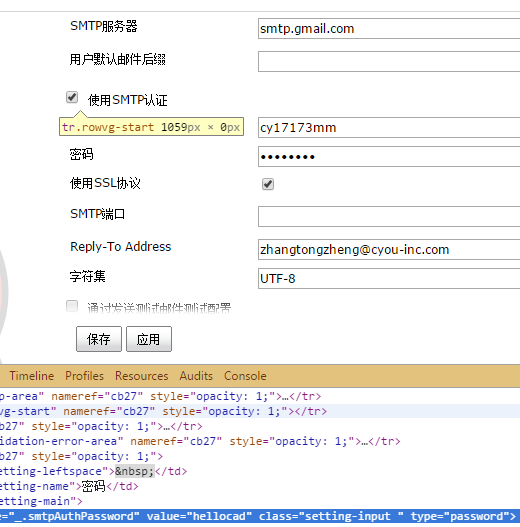Click the SMTP服务器 label
Image resolution: width=520 pixels, height=527 pixels.
coord(104,26)
